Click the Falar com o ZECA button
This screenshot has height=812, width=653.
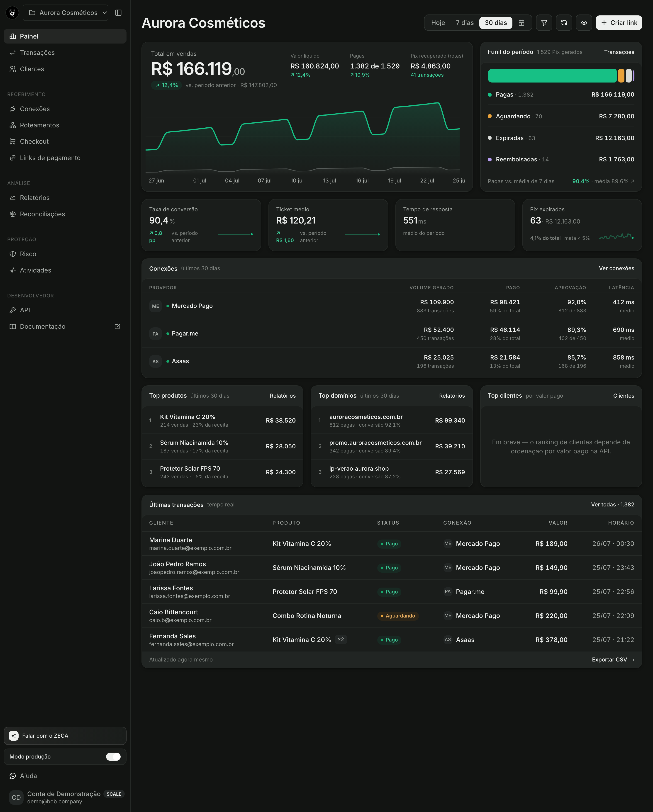tap(65, 736)
